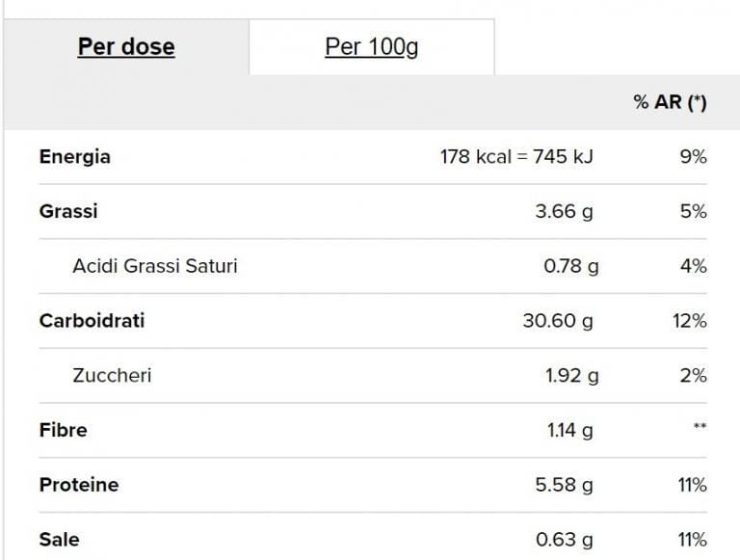This screenshot has width=740, height=560.
Task: Click the 178 kcal = 745 kJ value
Action: click(x=516, y=157)
